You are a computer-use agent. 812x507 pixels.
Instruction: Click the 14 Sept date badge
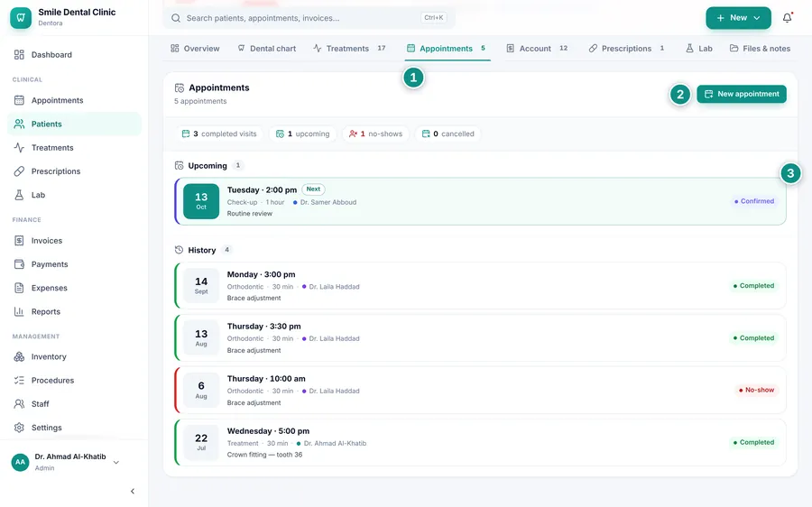coord(201,286)
